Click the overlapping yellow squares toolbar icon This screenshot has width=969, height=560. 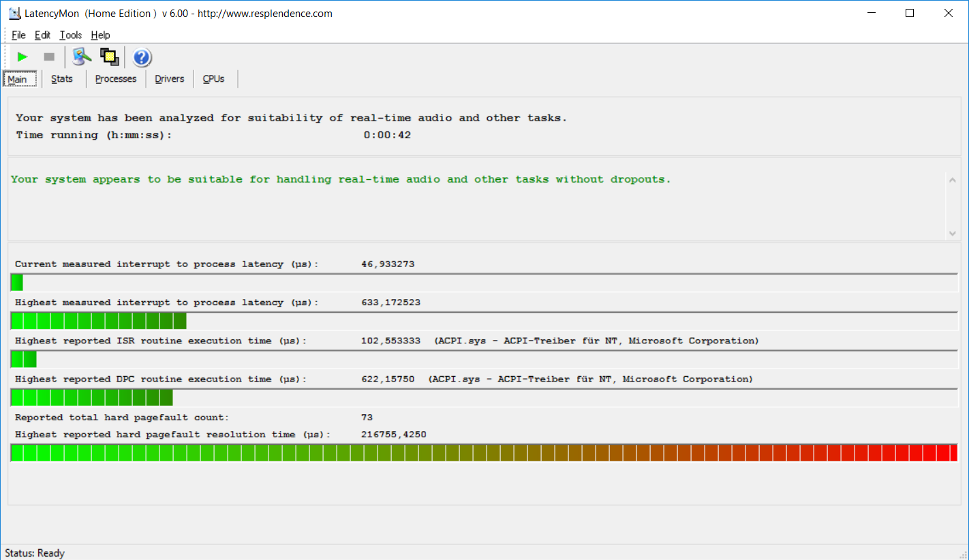coord(109,57)
